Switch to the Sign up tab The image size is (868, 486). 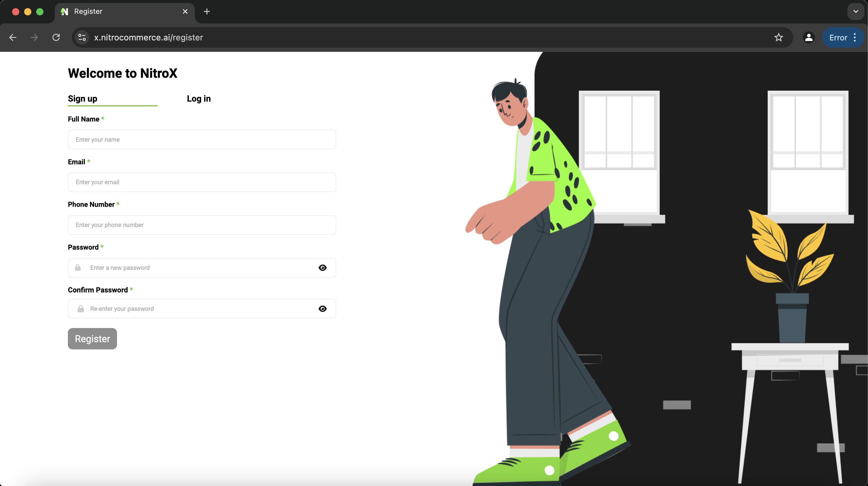click(x=83, y=99)
